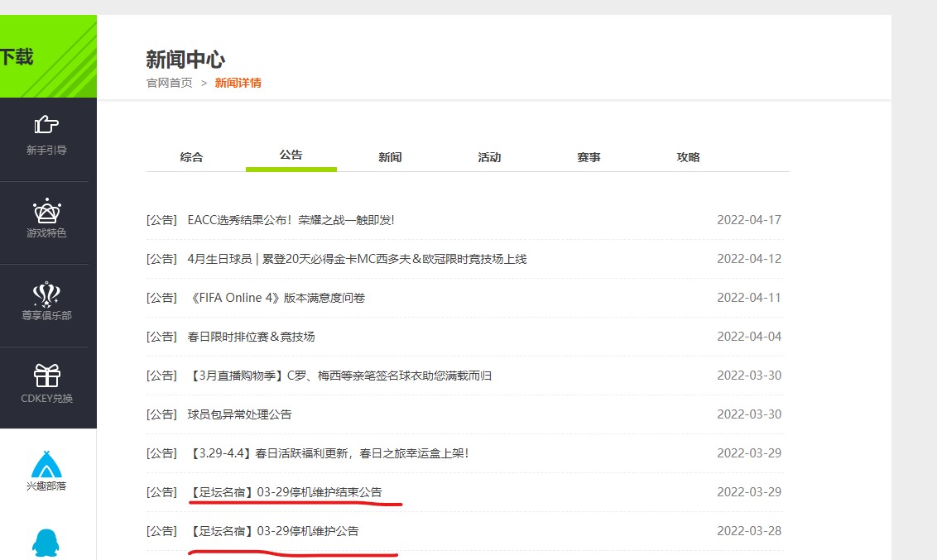Open 球员包异常处理公告 link
937x560 pixels.
click(x=239, y=414)
